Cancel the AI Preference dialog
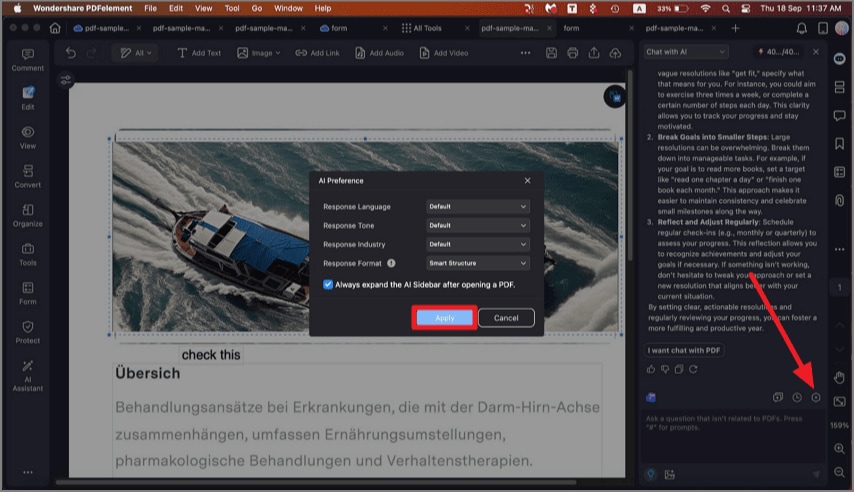Image resolution: width=854 pixels, height=492 pixels. tap(506, 318)
